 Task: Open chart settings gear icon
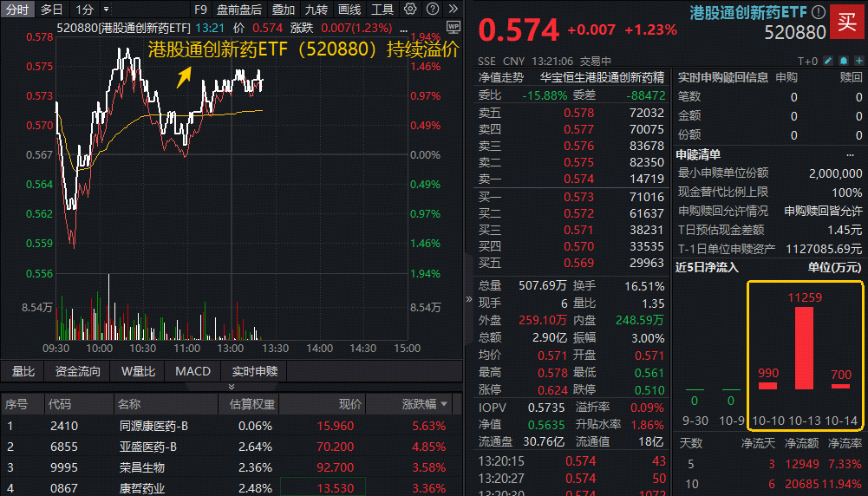[410, 10]
